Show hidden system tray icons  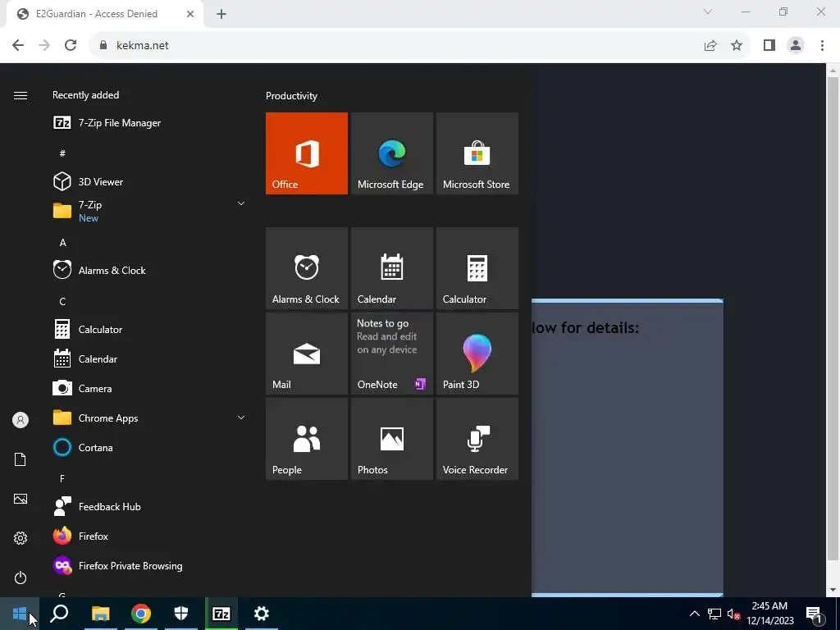pyautogui.click(x=694, y=614)
